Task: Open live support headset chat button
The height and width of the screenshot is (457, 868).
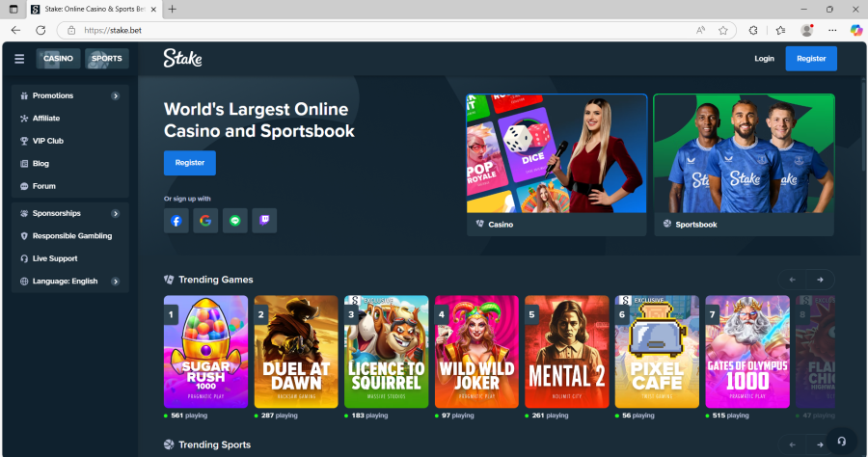Action: (x=841, y=441)
